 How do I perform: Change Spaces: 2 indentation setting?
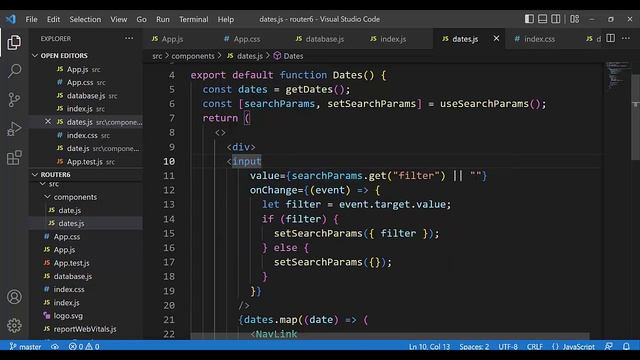point(474,347)
